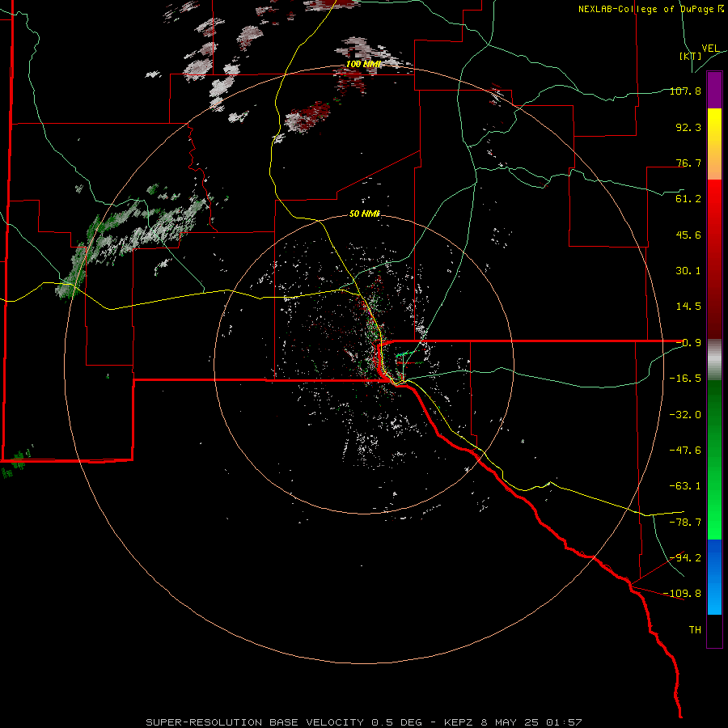
Task: Click the 45.6 legend value
Action: [688, 235]
